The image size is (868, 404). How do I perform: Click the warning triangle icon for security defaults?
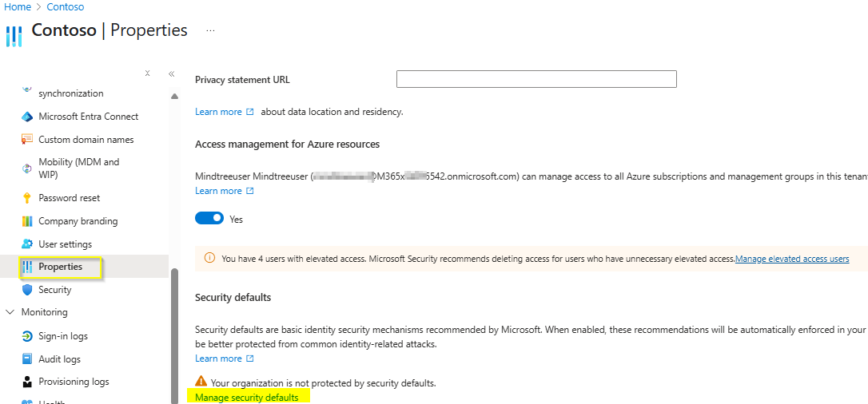pyautogui.click(x=201, y=382)
